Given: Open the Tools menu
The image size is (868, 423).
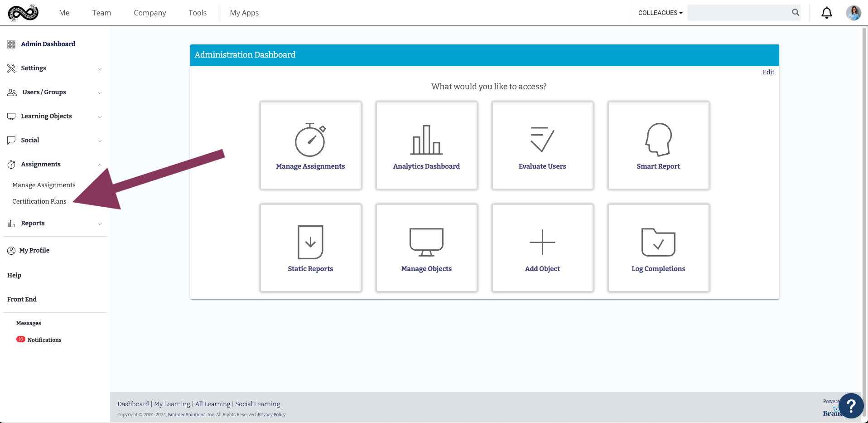Looking at the screenshot, I should (x=198, y=13).
